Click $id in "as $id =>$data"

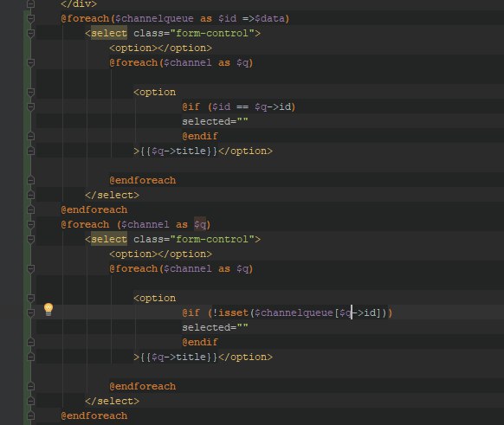[227, 19]
